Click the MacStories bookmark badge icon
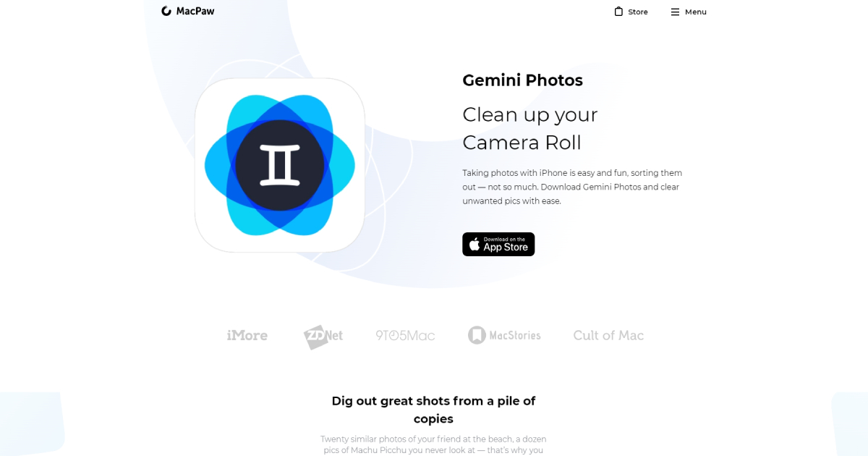This screenshot has width=868, height=456. coord(477,335)
